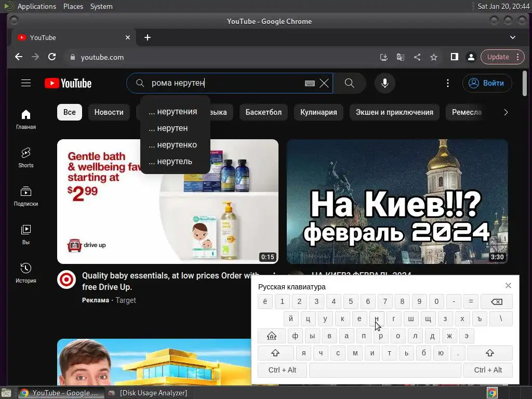Click the translate page icon

coord(401,57)
